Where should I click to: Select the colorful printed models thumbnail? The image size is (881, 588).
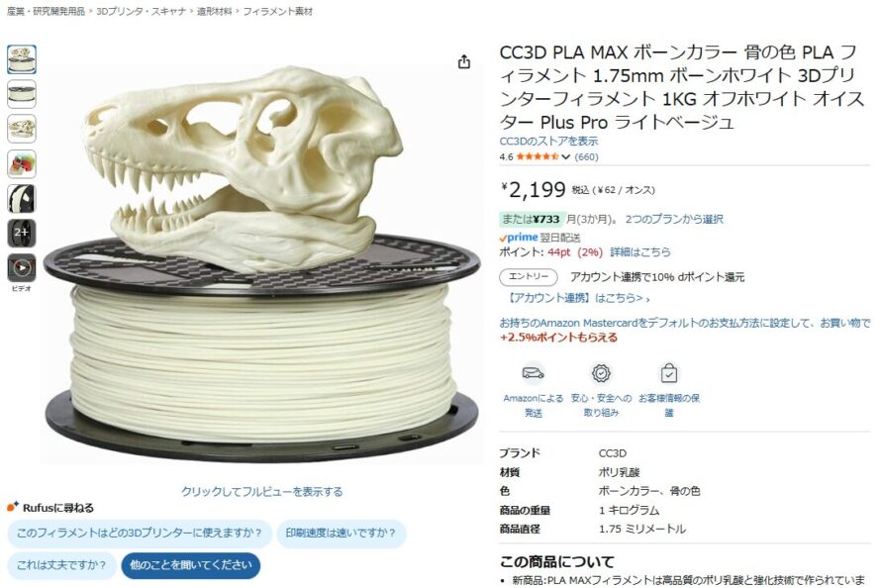tap(22, 163)
